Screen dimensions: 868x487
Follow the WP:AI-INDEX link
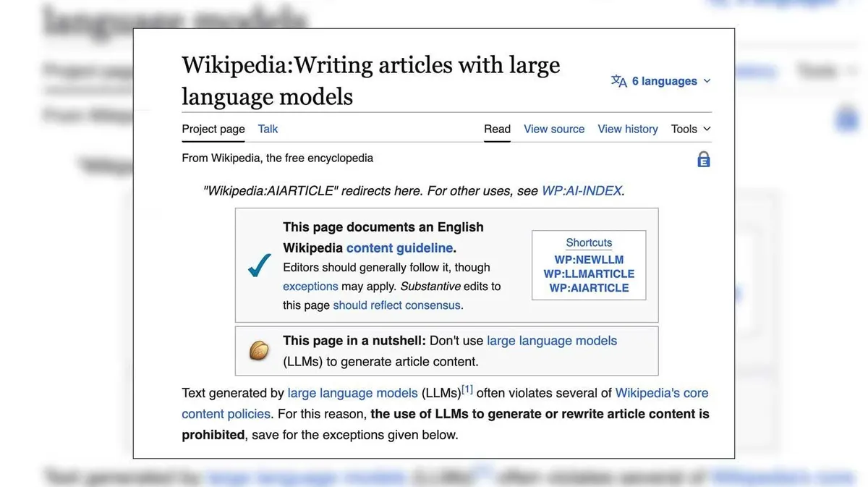582,191
